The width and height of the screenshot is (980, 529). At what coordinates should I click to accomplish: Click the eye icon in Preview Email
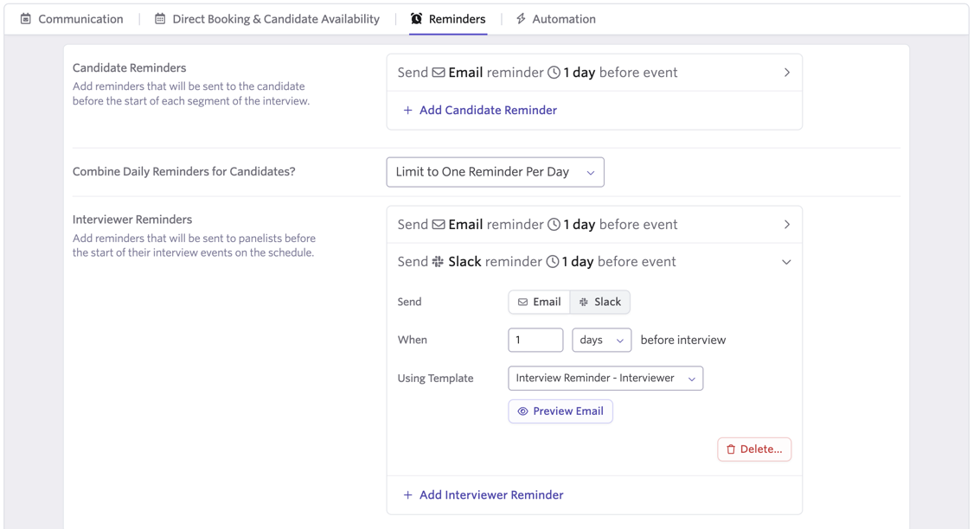pos(522,411)
